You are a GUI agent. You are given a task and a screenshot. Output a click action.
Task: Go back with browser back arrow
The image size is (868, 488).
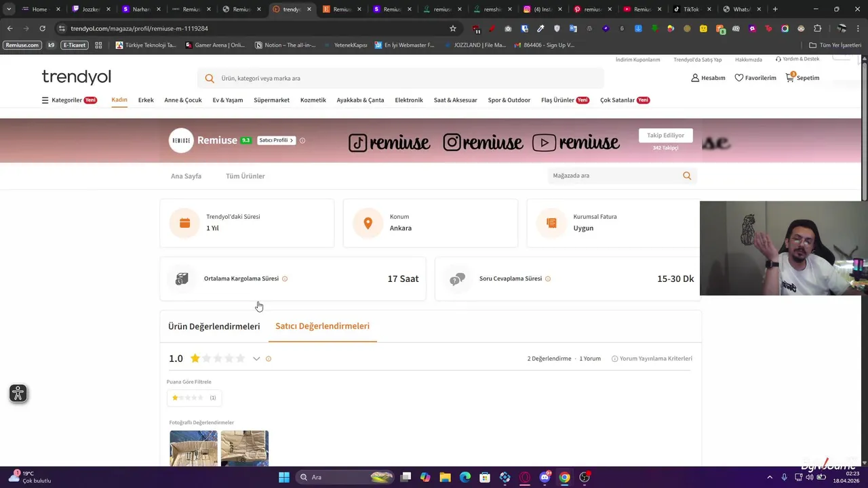pyautogui.click(x=9, y=28)
